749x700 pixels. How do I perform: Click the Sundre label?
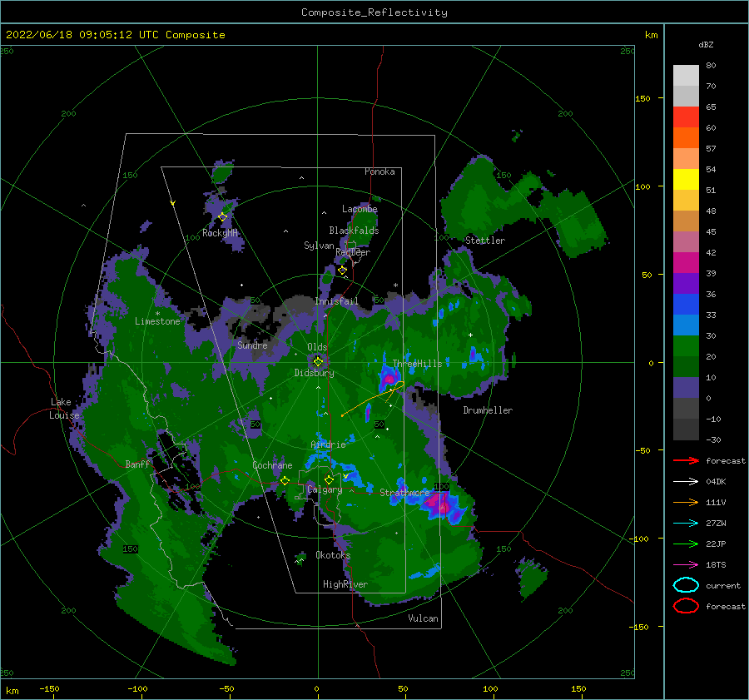[252, 345]
